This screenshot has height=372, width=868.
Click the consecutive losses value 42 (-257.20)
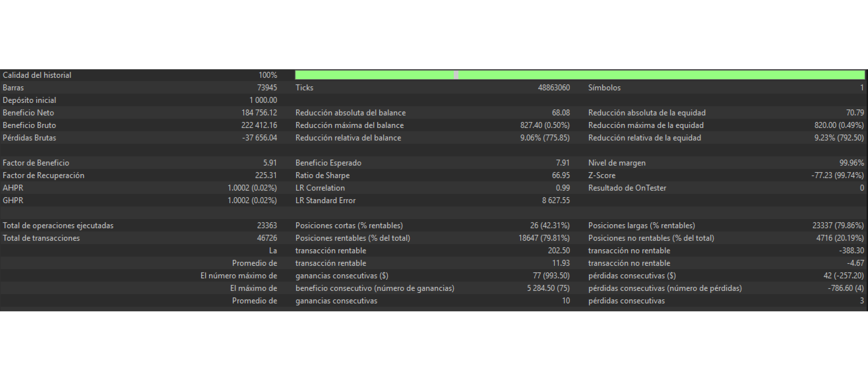pos(842,276)
